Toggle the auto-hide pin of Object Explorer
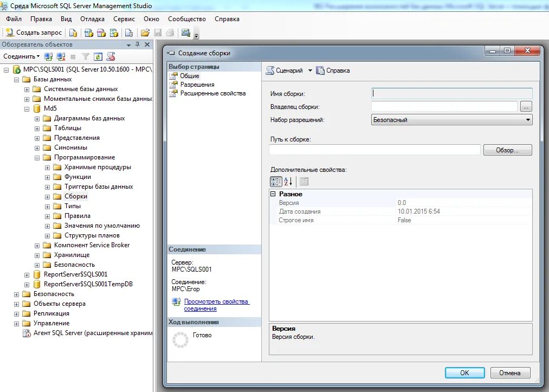This screenshot has height=392, width=549. tap(138, 44)
